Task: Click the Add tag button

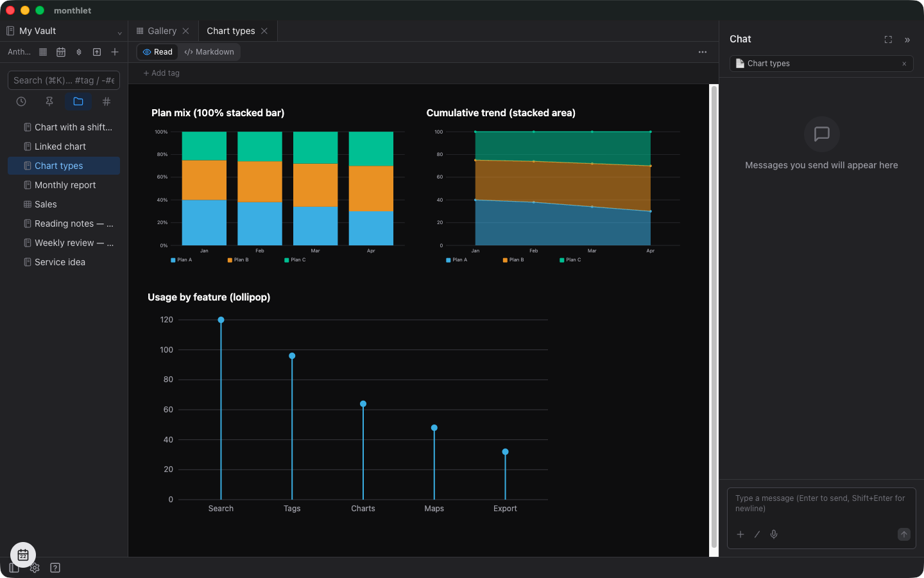Action: pyautogui.click(x=161, y=73)
